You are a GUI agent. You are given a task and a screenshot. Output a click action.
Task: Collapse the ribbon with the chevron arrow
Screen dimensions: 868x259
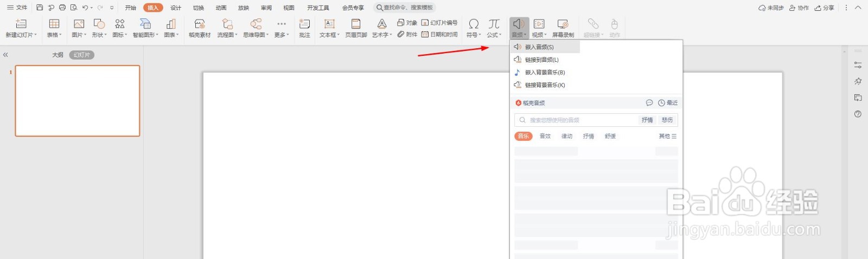point(858,8)
